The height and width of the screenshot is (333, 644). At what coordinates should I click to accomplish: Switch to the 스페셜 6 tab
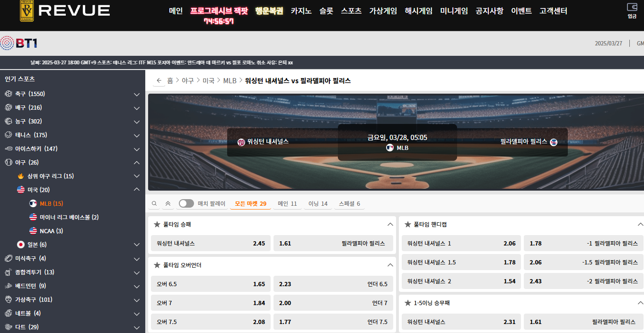349,204
